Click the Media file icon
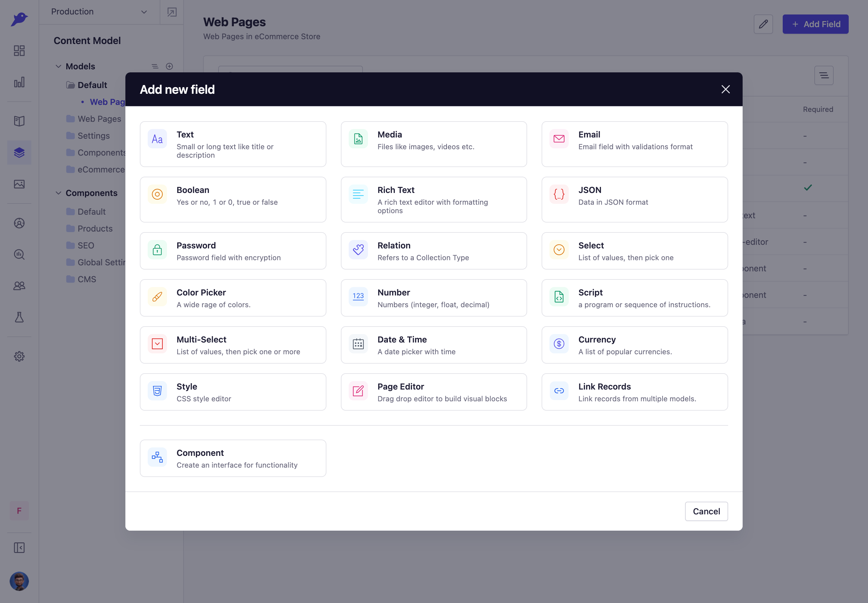 (358, 139)
